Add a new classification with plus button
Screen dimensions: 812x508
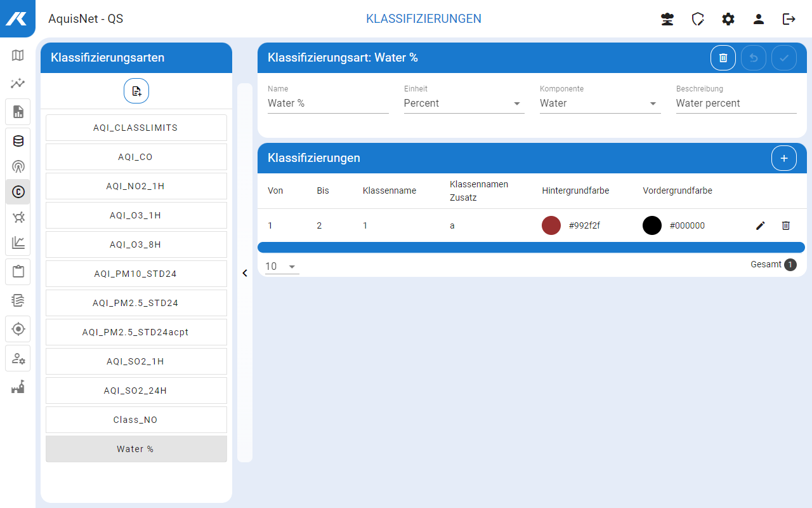coord(783,158)
